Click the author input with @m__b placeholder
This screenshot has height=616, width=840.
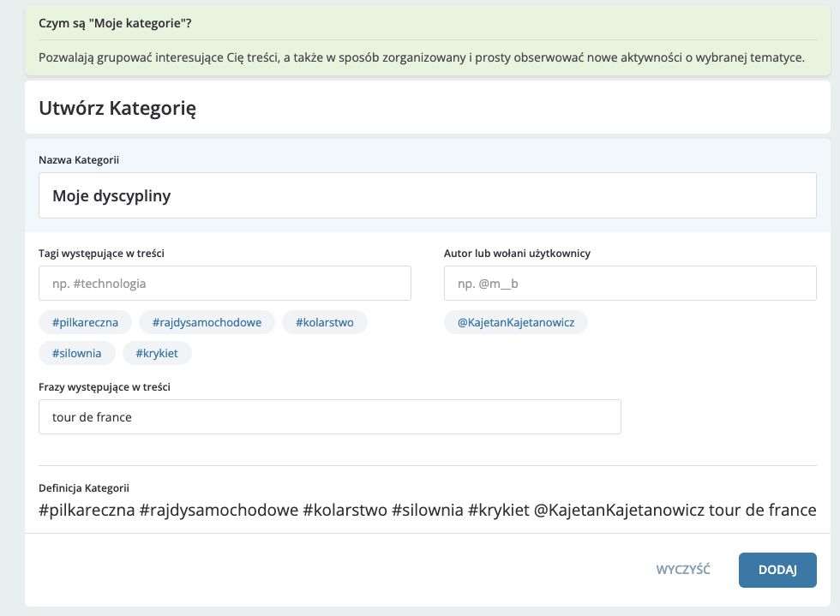point(629,284)
